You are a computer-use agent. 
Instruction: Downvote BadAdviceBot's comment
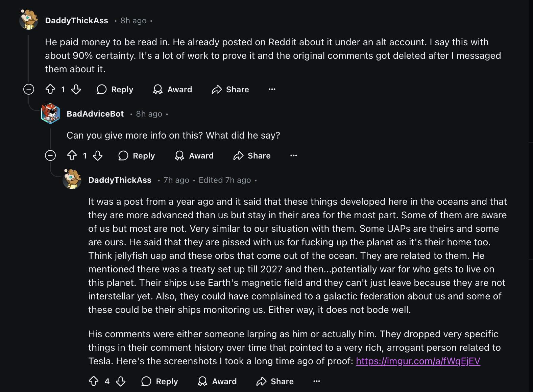pyautogui.click(x=98, y=155)
